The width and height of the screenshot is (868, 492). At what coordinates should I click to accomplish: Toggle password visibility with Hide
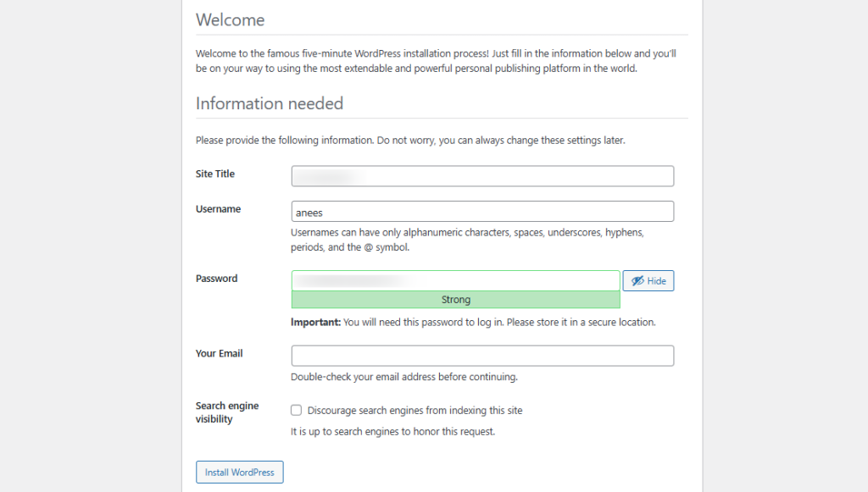click(648, 280)
